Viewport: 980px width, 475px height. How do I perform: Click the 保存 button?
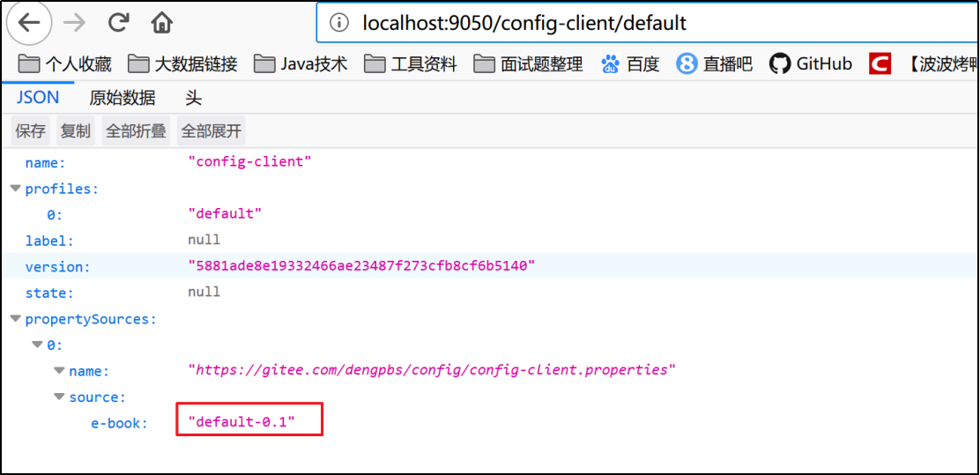[x=31, y=130]
